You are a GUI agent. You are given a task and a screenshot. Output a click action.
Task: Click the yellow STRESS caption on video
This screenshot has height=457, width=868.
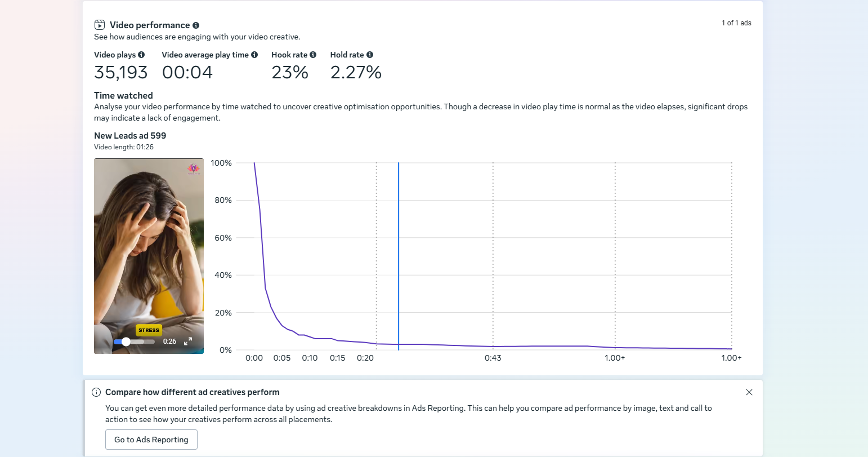(149, 330)
